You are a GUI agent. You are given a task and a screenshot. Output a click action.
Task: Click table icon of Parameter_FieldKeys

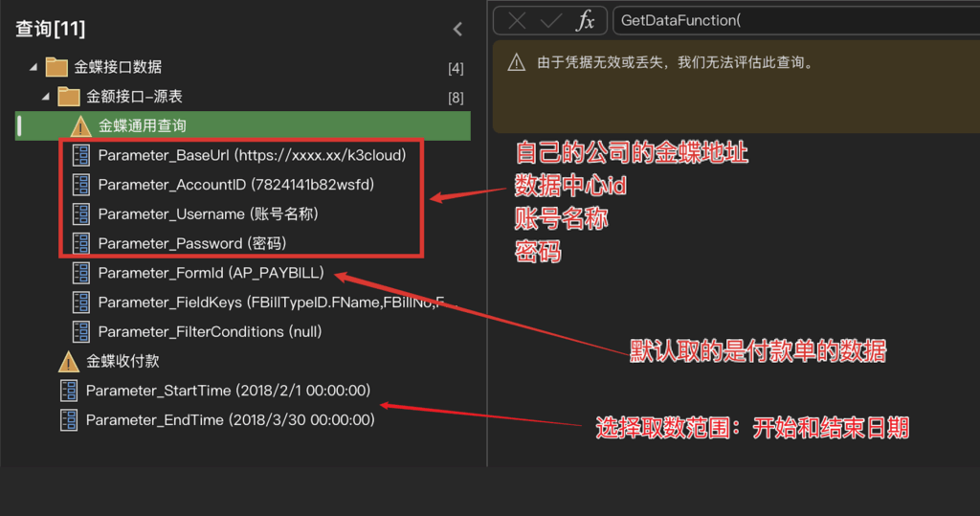(81, 303)
